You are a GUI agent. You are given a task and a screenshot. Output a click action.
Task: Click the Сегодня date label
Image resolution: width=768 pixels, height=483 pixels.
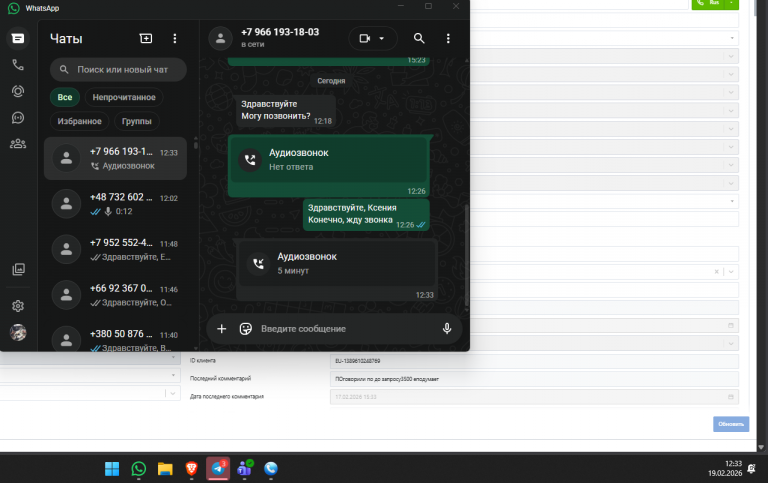(x=331, y=80)
